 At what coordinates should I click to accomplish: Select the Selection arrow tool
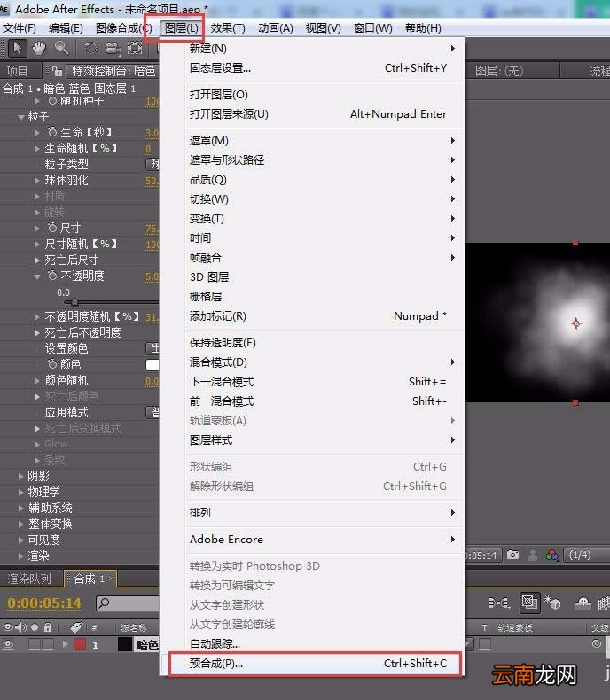pos(17,48)
